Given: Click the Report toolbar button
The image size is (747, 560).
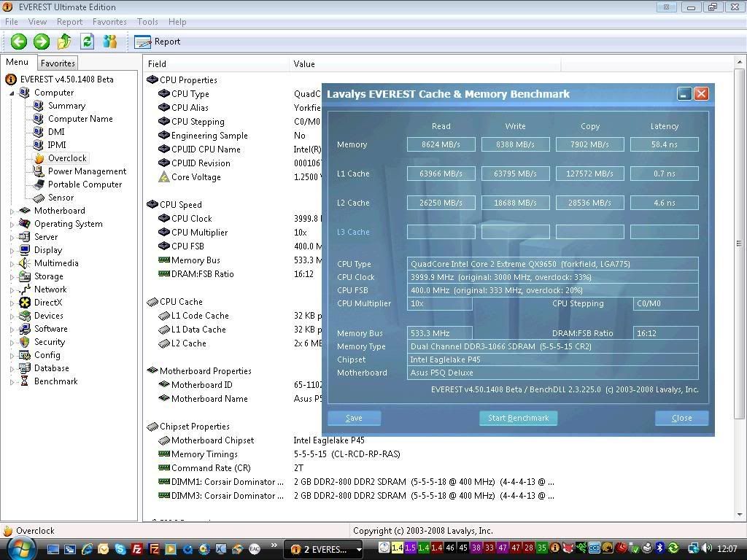Looking at the screenshot, I should click(158, 42).
